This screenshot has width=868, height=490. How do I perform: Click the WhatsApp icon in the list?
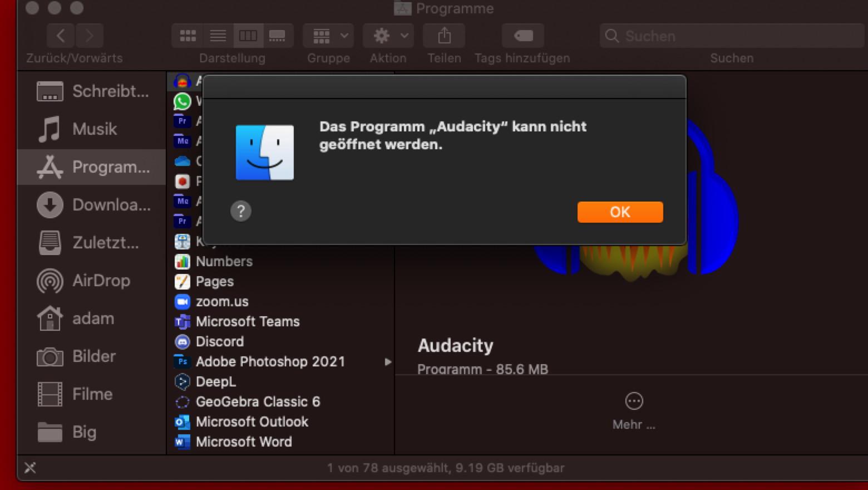[x=183, y=101]
